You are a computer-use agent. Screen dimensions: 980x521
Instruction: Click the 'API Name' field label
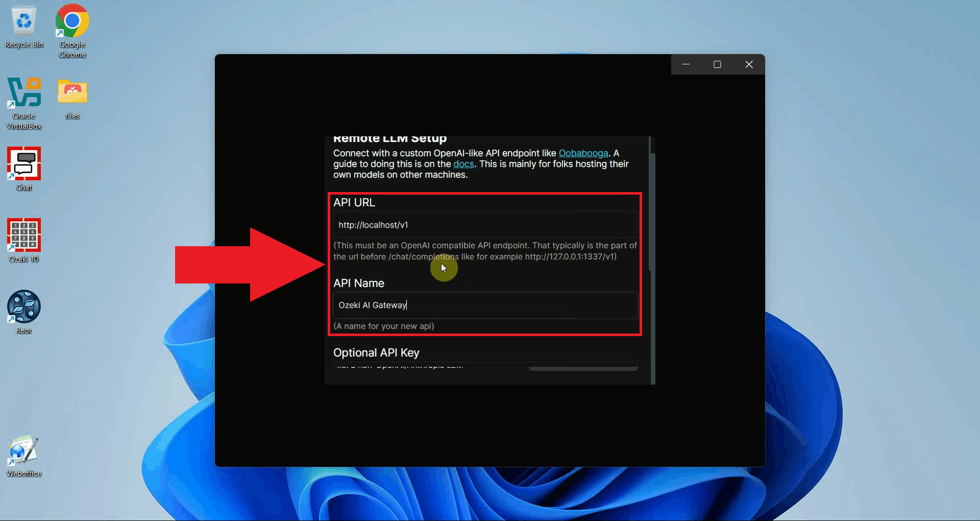(359, 283)
